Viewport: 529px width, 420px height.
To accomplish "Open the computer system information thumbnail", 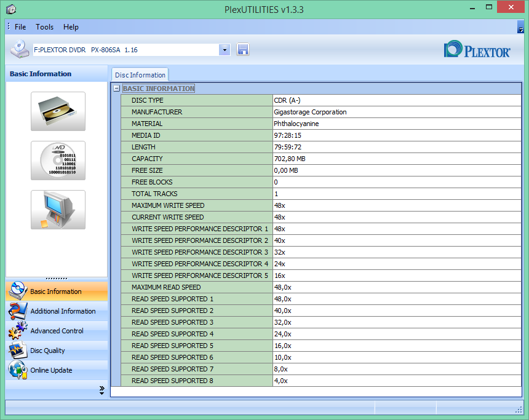I will 58,210.
